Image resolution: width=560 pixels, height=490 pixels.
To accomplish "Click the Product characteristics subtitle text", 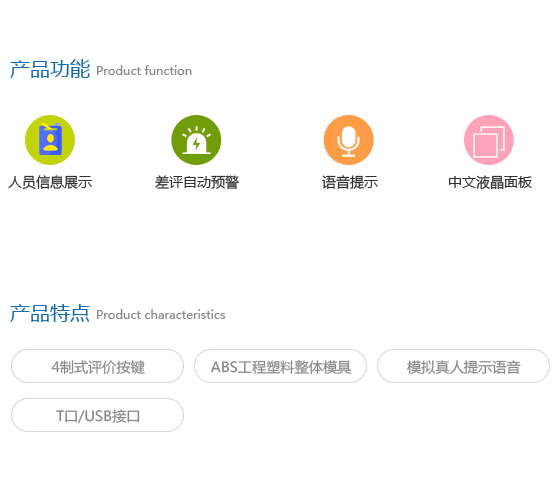I will click(161, 315).
